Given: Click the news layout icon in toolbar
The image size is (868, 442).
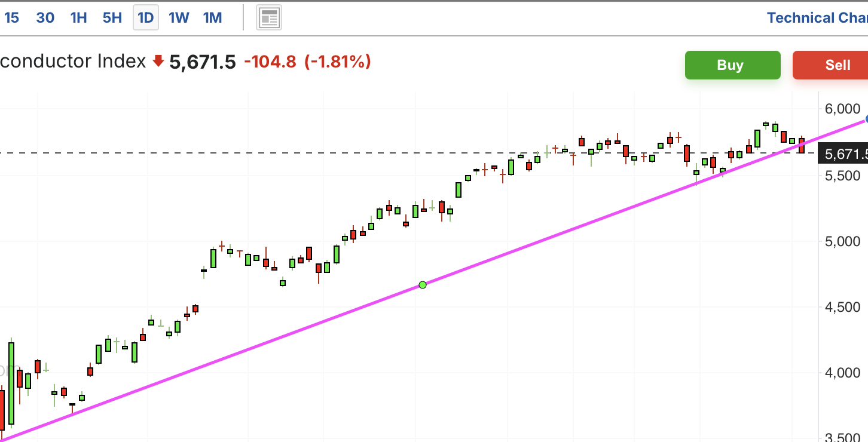Looking at the screenshot, I should click(269, 18).
